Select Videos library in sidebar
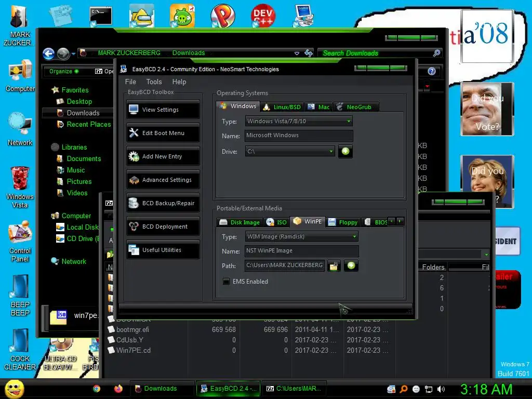Viewport: 532px width, 399px height. 77,193
